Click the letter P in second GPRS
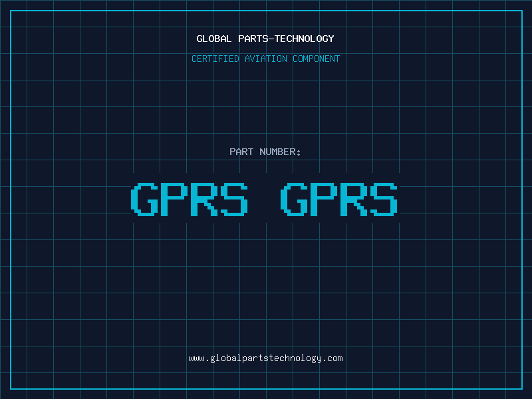Screen dimensions: 532x399 pyautogui.click(x=325, y=199)
